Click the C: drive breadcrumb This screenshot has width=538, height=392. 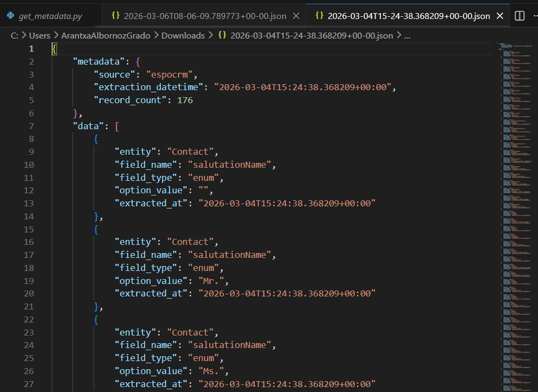[15, 35]
